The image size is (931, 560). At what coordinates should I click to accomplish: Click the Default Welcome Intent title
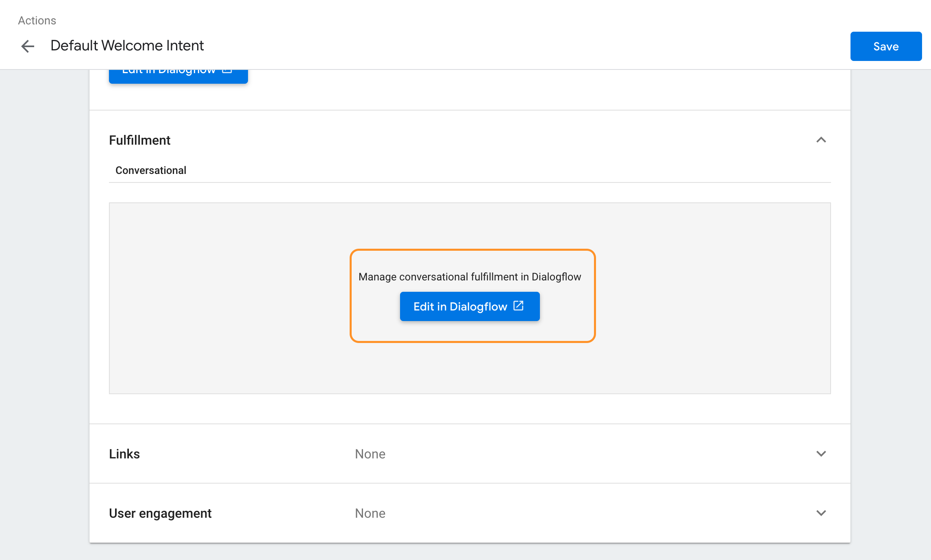pyautogui.click(x=127, y=46)
